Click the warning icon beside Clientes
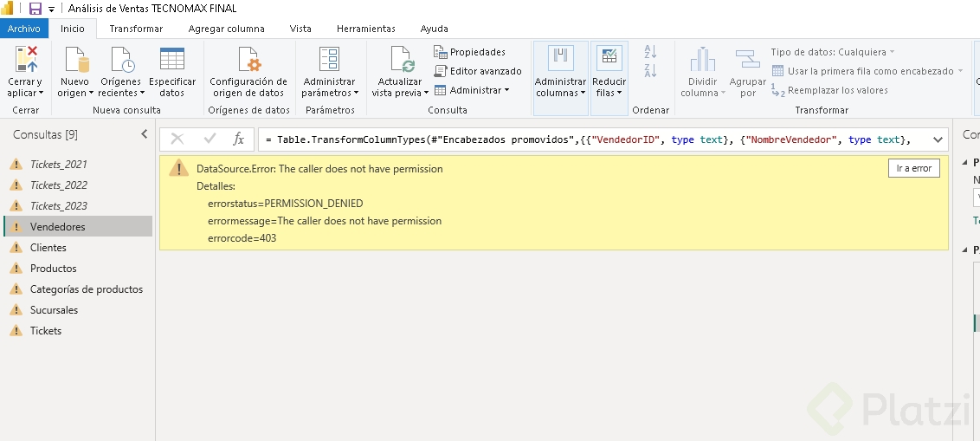 16,248
